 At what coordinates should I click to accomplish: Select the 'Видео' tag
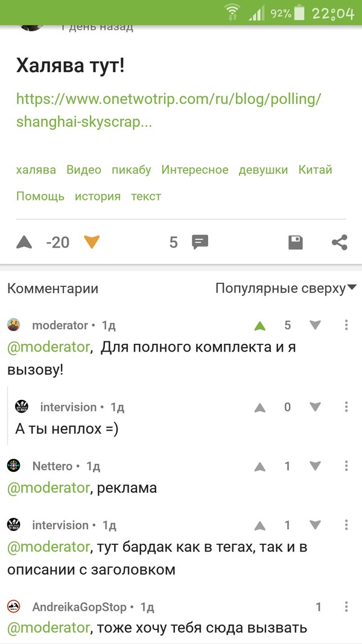pyautogui.click(x=84, y=170)
